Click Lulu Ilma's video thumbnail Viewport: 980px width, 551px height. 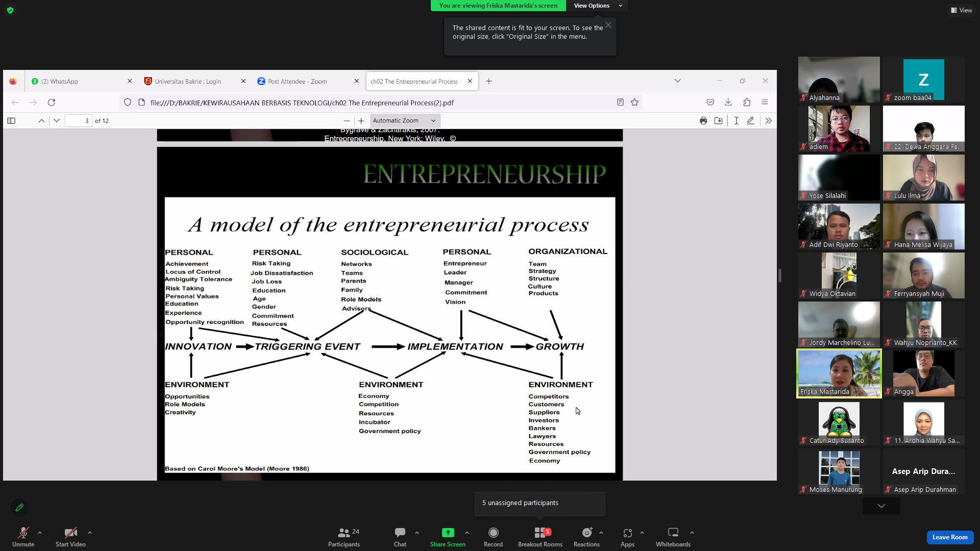(924, 178)
